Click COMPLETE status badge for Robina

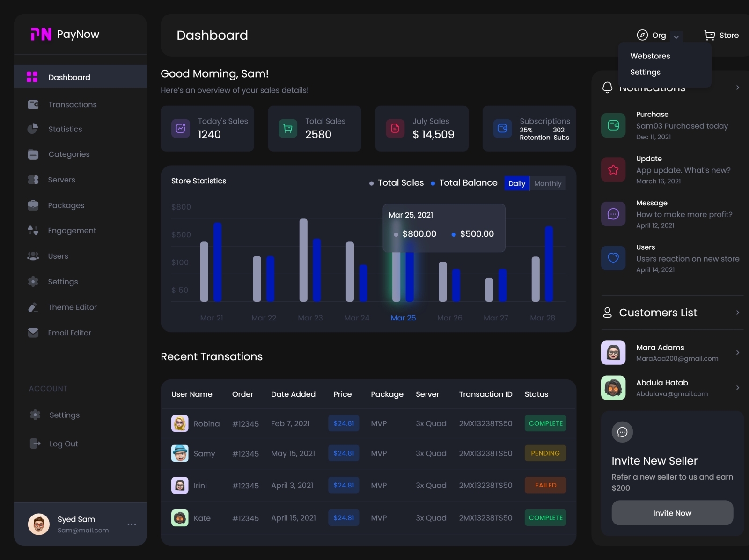pos(545,423)
